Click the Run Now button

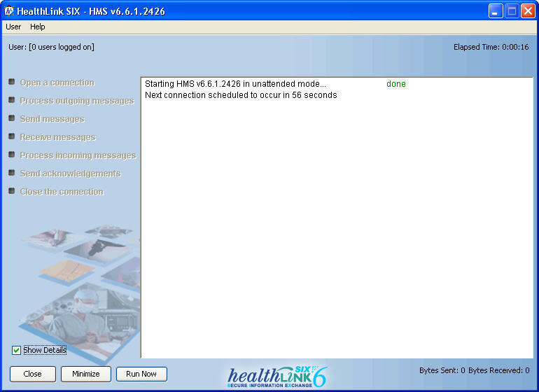click(x=141, y=374)
